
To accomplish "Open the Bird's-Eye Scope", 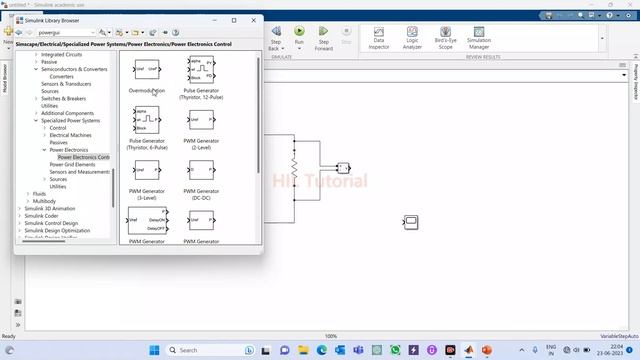I will click(445, 38).
